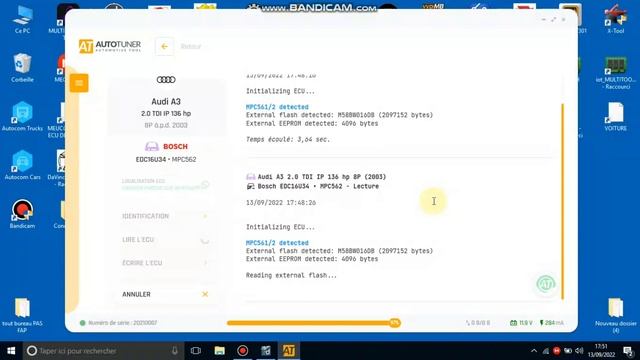Open Autocom Cars desktop shortcut
This screenshot has height=360, width=640.
(22, 165)
